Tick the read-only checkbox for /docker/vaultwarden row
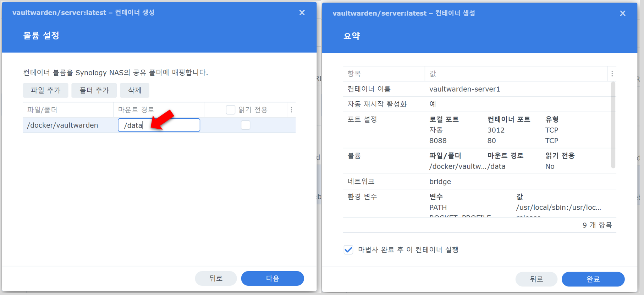Screen dimensions: 644x295 click(246, 125)
